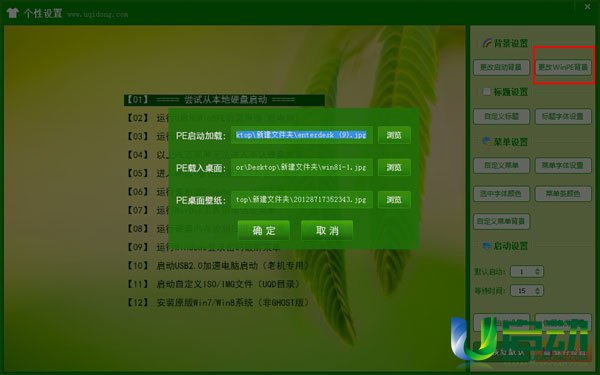Decrease the 等待时间 value with down arrow
Screen dimensions: 600x375
click(x=538, y=293)
